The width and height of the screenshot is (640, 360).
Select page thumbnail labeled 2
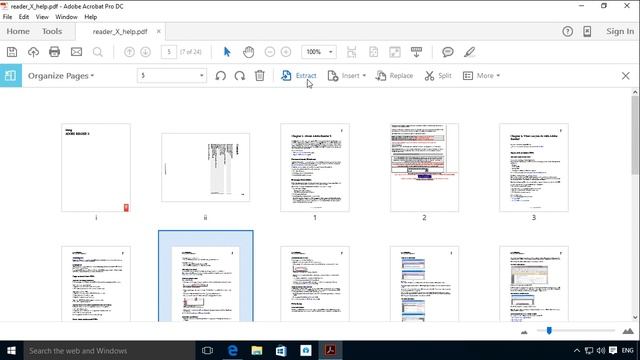point(424,168)
